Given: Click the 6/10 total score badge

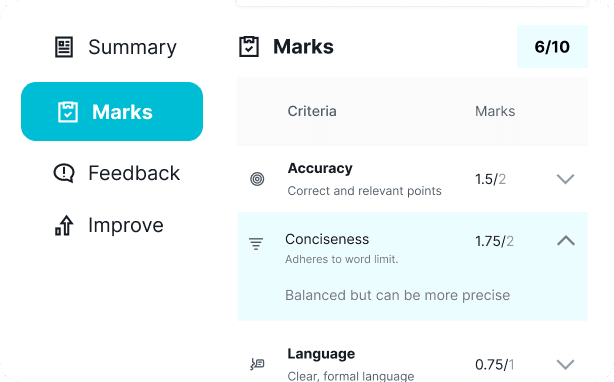Looking at the screenshot, I should 552,47.
